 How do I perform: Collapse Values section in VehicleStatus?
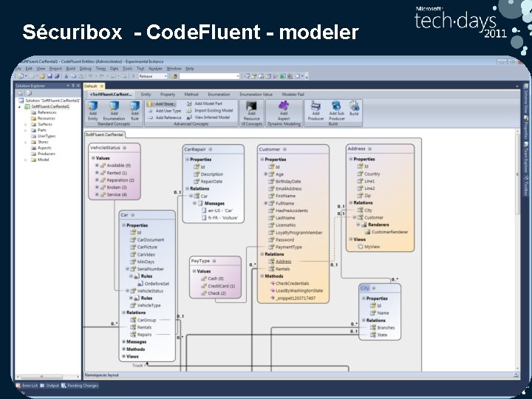coord(93,158)
